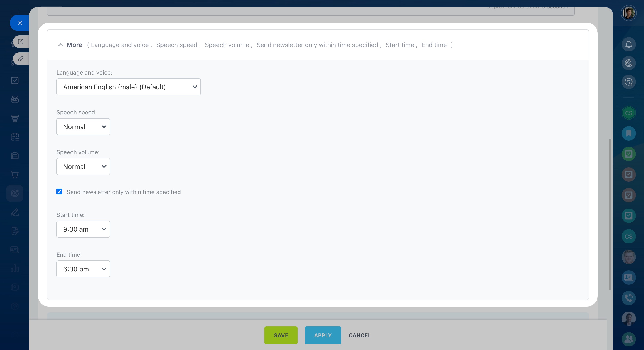Open the phone call icon in right panel
Viewport: 644px width, 350px height.
(x=629, y=298)
